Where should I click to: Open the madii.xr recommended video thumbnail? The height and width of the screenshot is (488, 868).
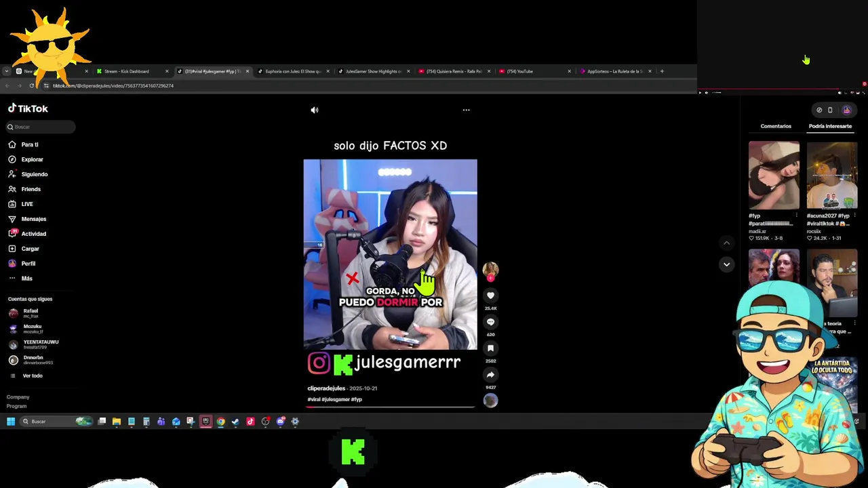tap(774, 176)
